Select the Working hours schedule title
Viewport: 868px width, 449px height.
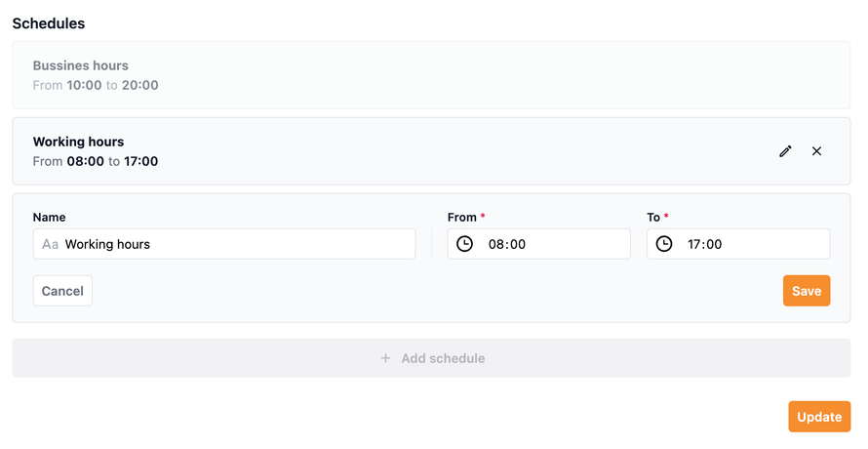(79, 142)
